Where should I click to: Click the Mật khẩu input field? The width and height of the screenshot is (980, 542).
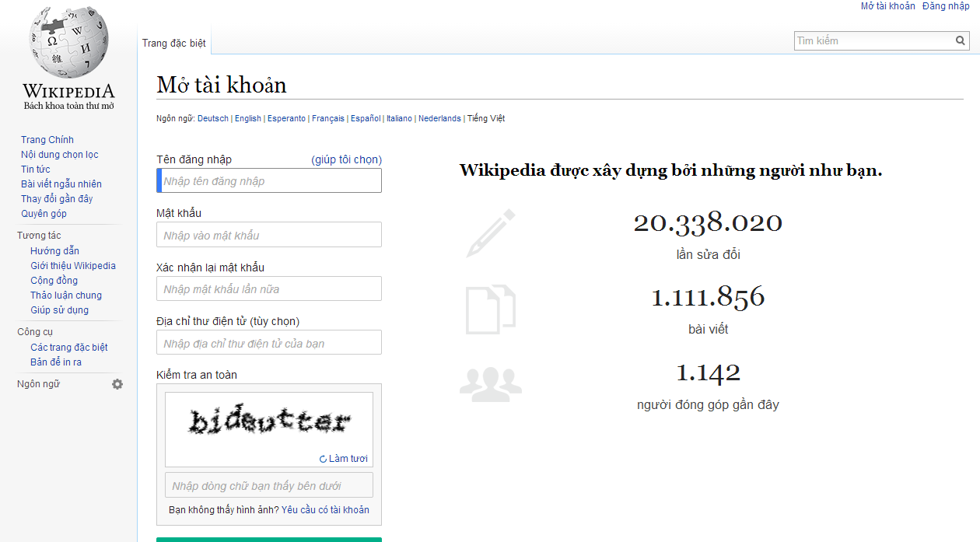coord(269,235)
